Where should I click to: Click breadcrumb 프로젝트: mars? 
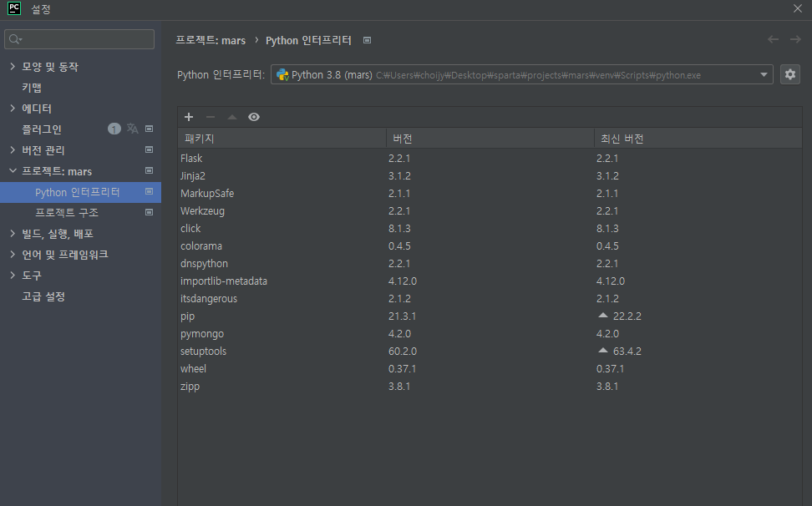tap(211, 40)
